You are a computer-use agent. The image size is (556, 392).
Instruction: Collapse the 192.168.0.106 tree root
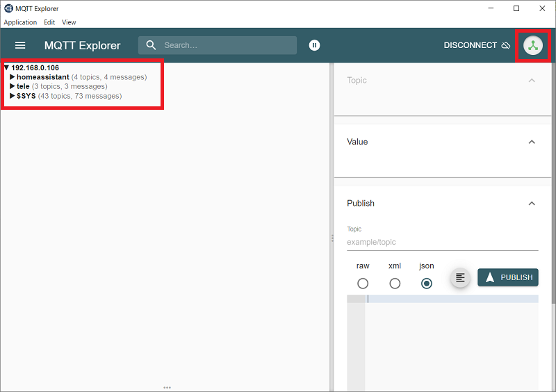tap(6, 67)
